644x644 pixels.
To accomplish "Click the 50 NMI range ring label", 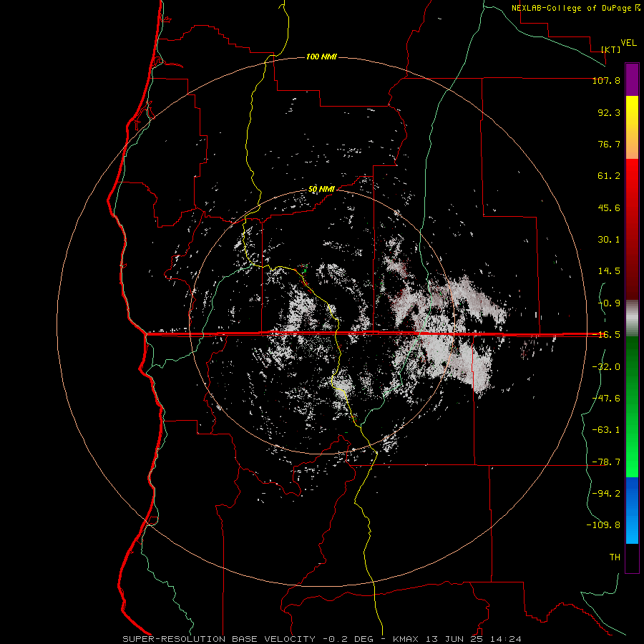I will pos(321,190).
